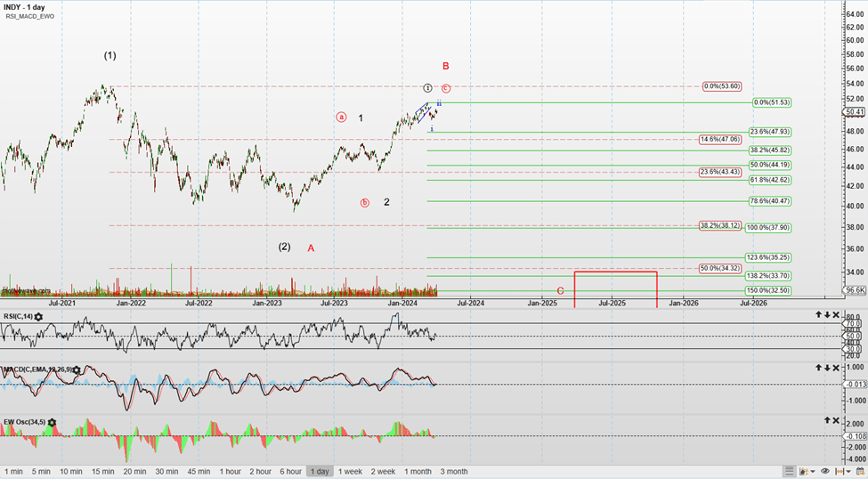Viewport: 868px width, 479px height.
Task: Select the 14.6%(47.06) Fibonacci label
Action: 719,140
